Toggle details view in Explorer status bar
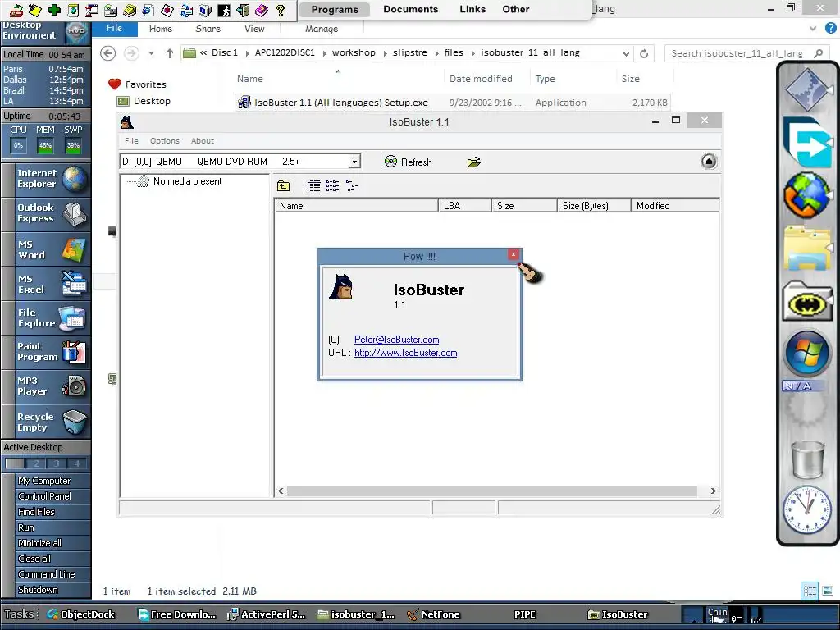The height and width of the screenshot is (630, 840). pos(810,591)
